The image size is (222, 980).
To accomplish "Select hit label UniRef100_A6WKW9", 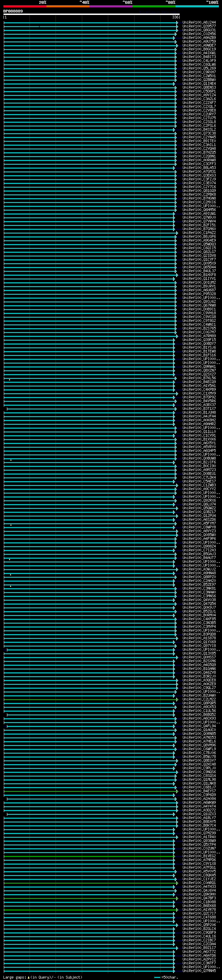I will tap(199, 803).
